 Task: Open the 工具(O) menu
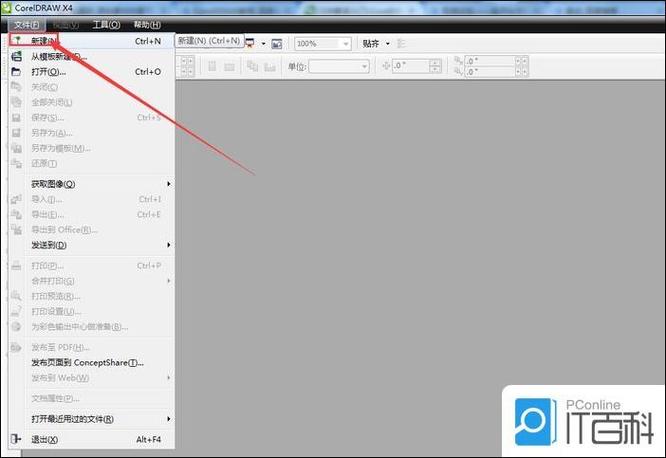click(106, 25)
